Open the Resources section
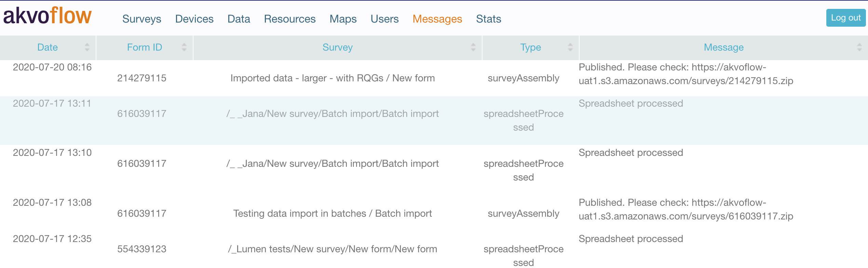This screenshot has height=268, width=868. click(x=290, y=19)
